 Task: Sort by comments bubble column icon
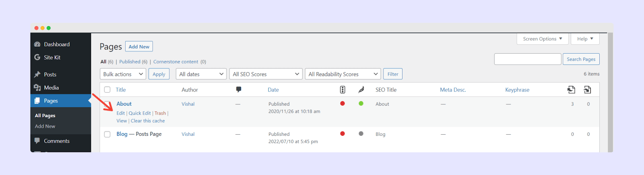[239, 90]
